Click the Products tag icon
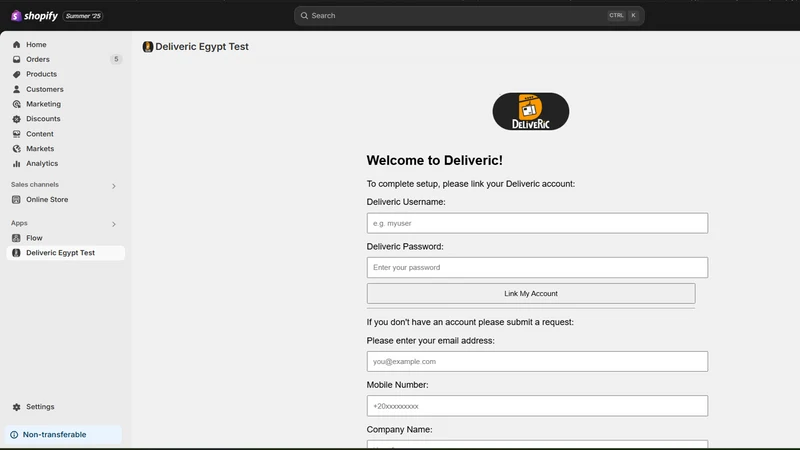This screenshot has height=450, width=800. (16, 74)
